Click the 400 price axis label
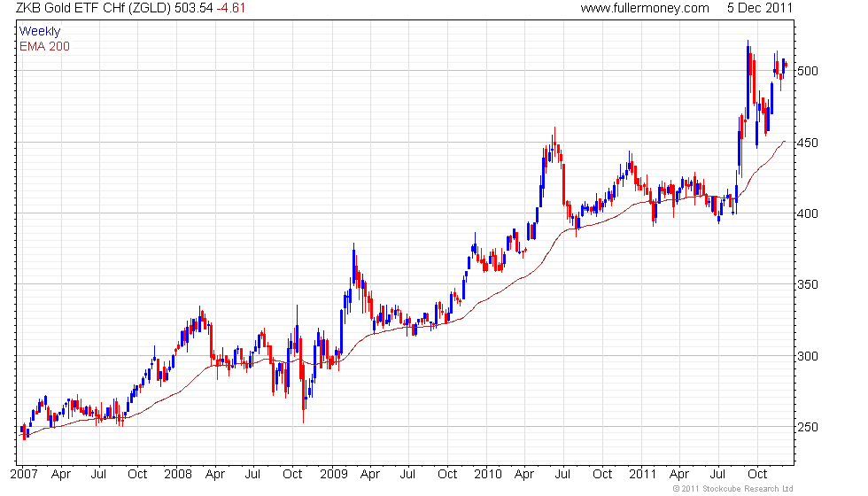The image size is (868, 496). (808, 213)
